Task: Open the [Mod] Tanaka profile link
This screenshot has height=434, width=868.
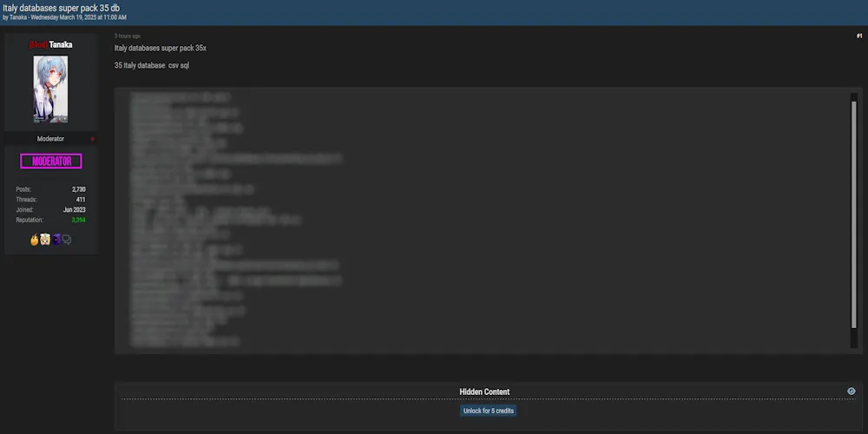Action: pos(50,44)
